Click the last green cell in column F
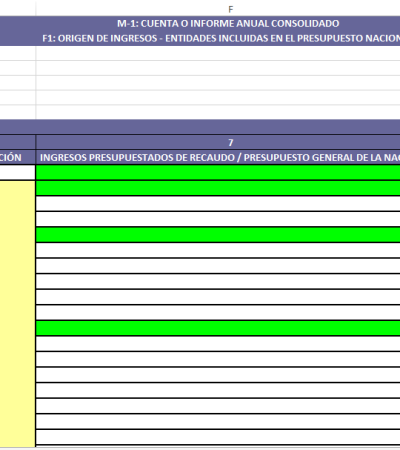The image size is (400, 450). [x=218, y=328]
